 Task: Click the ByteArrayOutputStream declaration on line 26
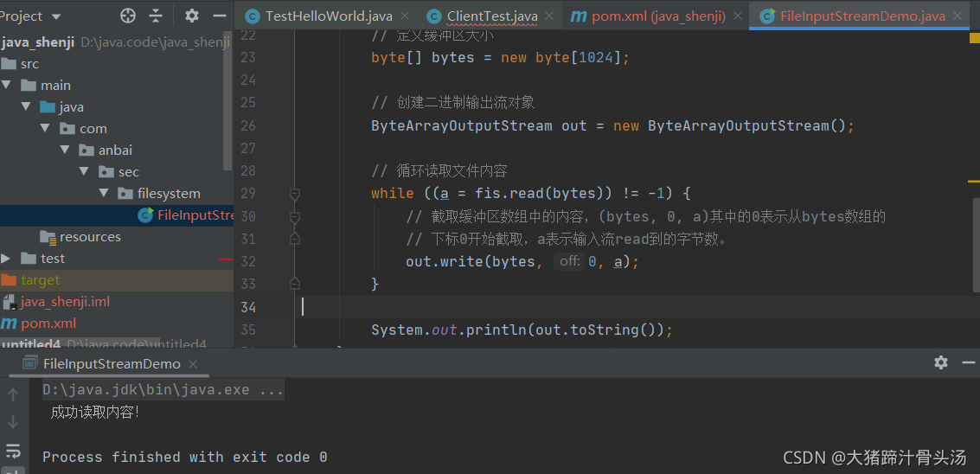(x=612, y=125)
